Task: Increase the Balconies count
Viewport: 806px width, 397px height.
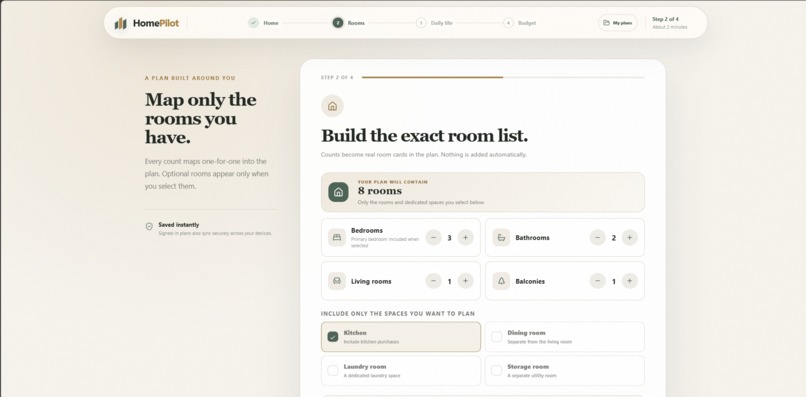Action: pyautogui.click(x=629, y=281)
